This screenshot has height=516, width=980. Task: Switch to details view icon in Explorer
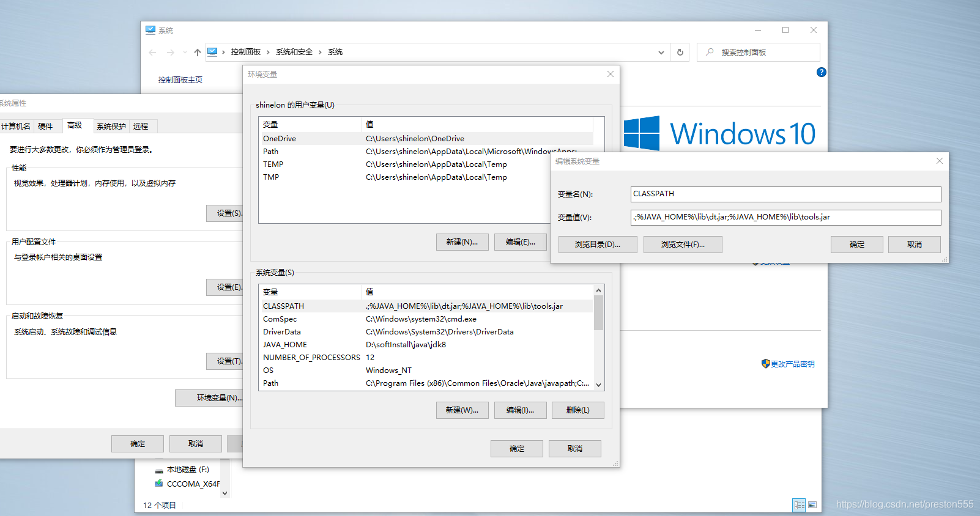(x=799, y=505)
